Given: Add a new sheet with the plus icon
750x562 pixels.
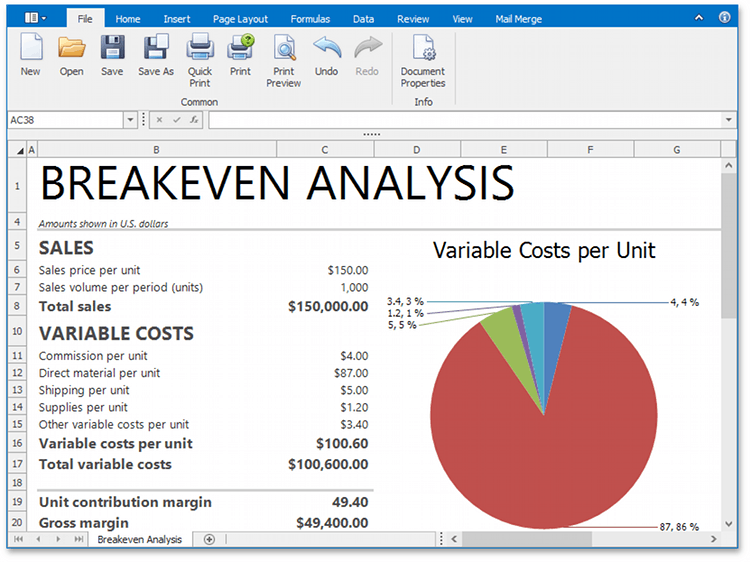Looking at the screenshot, I should click(x=209, y=540).
